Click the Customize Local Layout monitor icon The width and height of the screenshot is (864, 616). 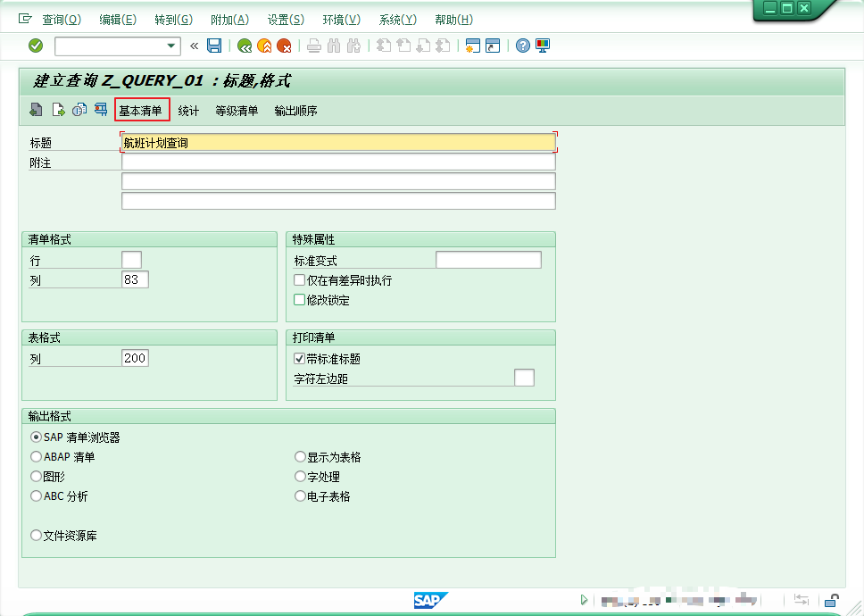click(543, 46)
